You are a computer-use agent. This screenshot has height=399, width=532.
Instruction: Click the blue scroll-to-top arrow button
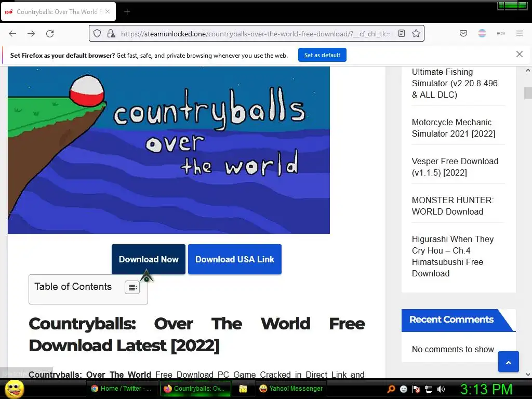tap(508, 362)
